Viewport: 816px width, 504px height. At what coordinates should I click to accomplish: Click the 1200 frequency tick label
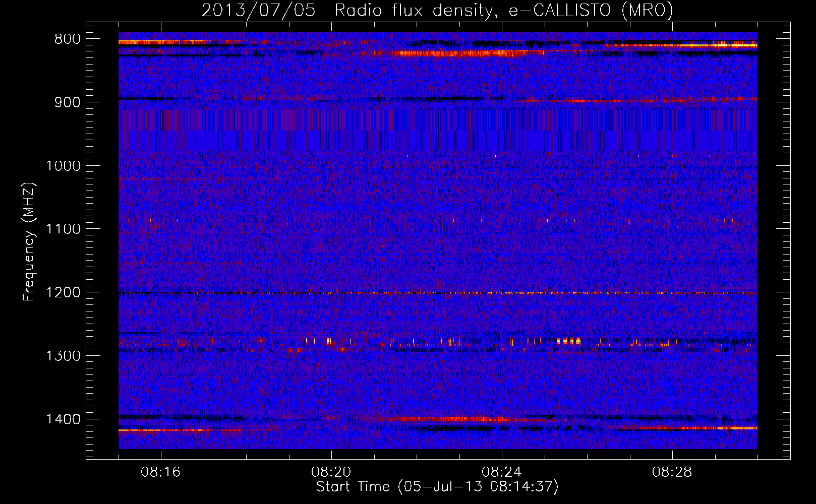click(63, 293)
